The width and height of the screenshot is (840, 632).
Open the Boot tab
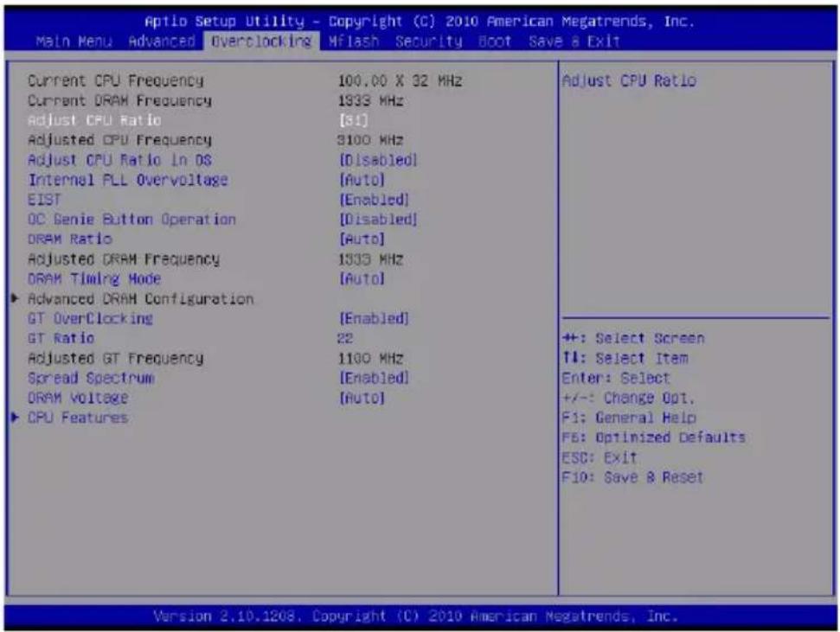495,41
